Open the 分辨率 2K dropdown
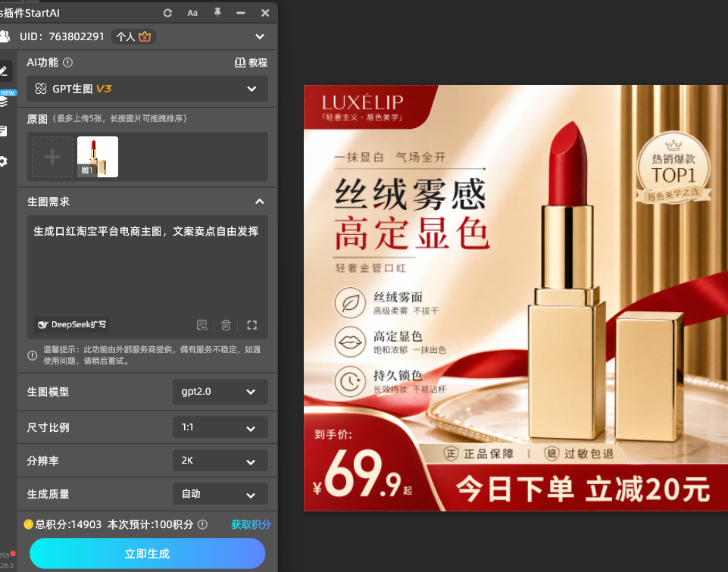728x572 pixels. pyautogui.click(x=220, y=461)
